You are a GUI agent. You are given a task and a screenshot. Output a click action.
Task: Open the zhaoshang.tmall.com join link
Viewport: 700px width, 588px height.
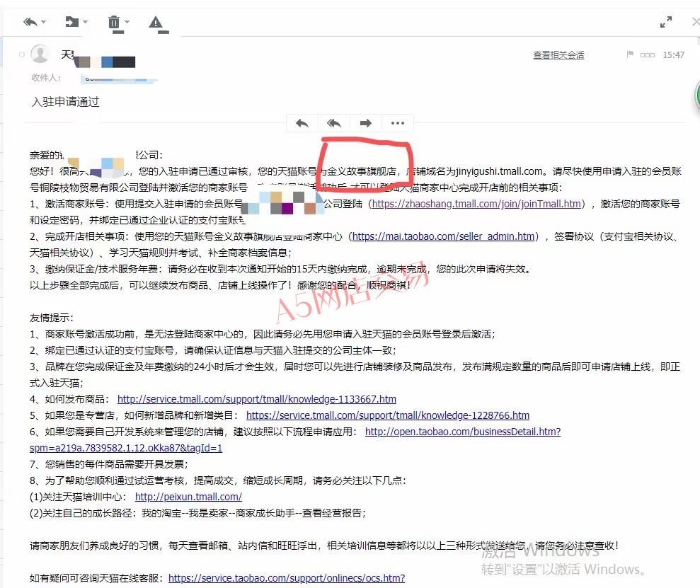pos(476,204)
